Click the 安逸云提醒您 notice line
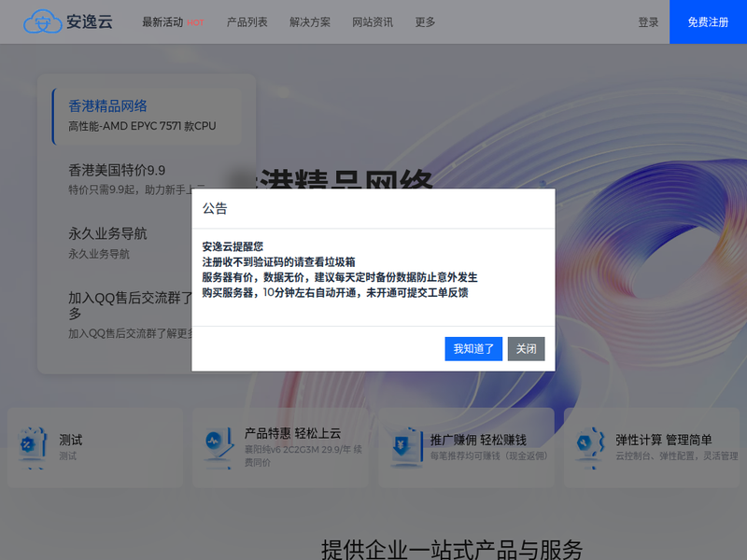Image resolution: width=747 pixels, height=560 pixels. pos(233,246)
